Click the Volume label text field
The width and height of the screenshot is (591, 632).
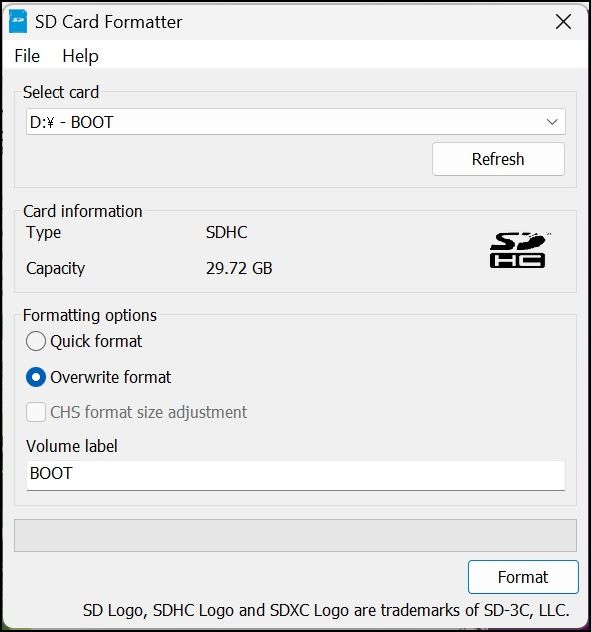pyautogui.click(x=296, y=476)
